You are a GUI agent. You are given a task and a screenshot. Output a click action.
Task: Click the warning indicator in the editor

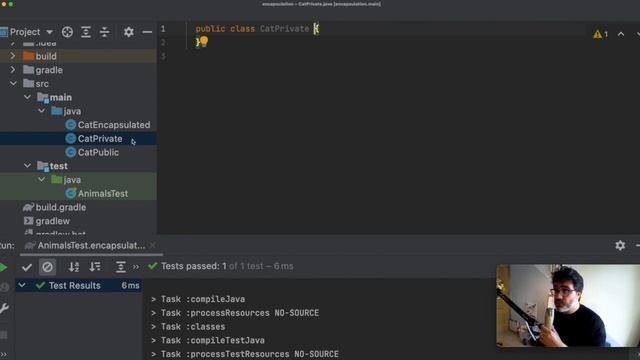click(x=600, y=34)
